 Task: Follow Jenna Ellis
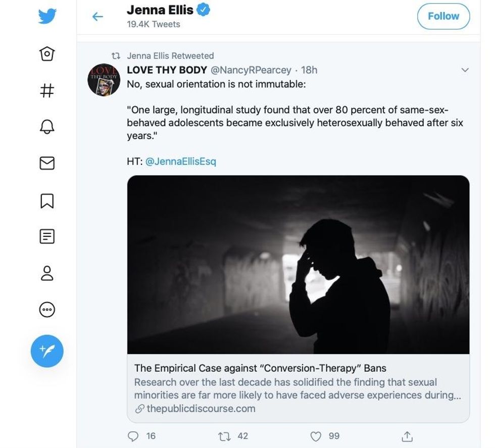click(443, 16)
